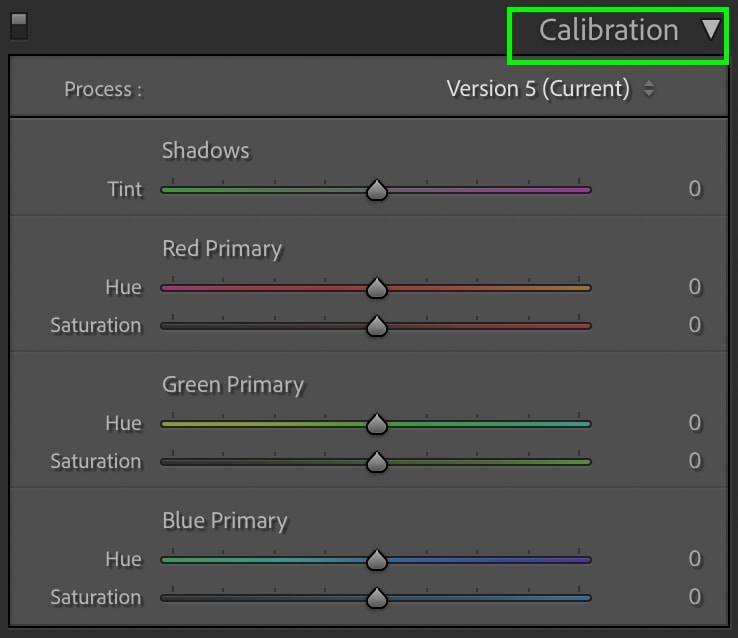Select the Shadows Tint value field

click(695, 189)
